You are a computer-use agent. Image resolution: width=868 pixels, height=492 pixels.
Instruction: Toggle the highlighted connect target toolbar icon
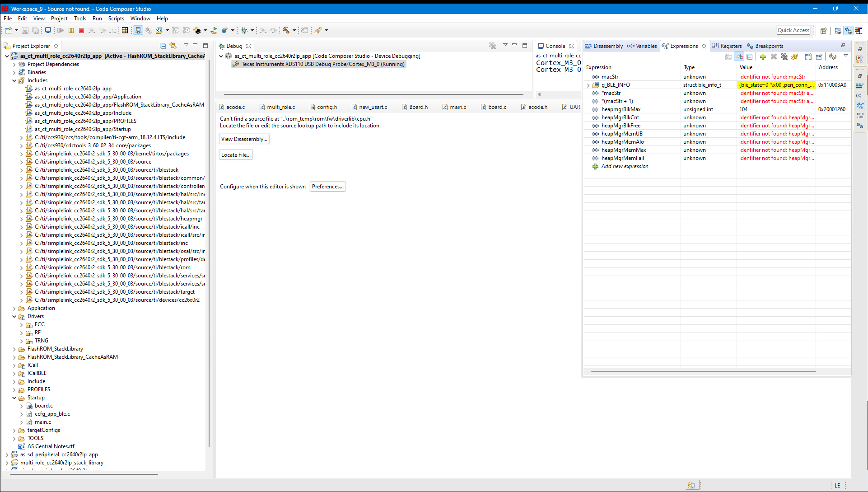[x=138, y=30]
